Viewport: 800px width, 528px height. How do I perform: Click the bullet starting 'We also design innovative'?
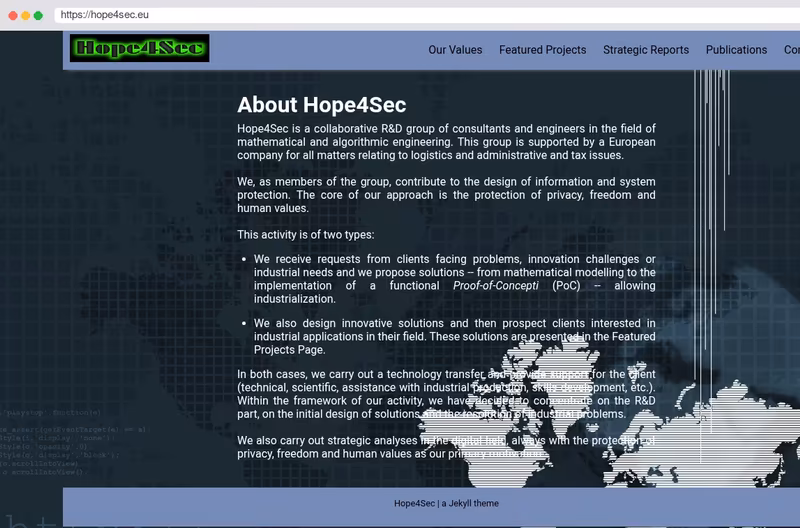point(455,337)
